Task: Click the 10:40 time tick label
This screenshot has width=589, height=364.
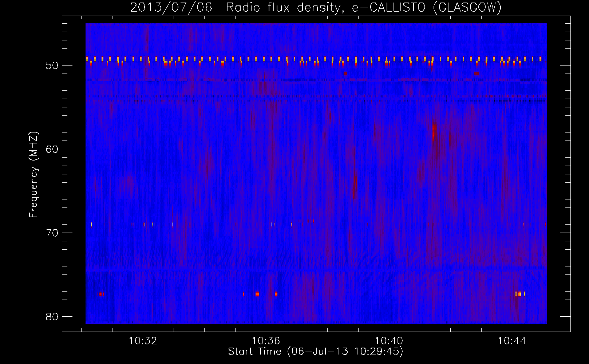Action: click(389, 341)
